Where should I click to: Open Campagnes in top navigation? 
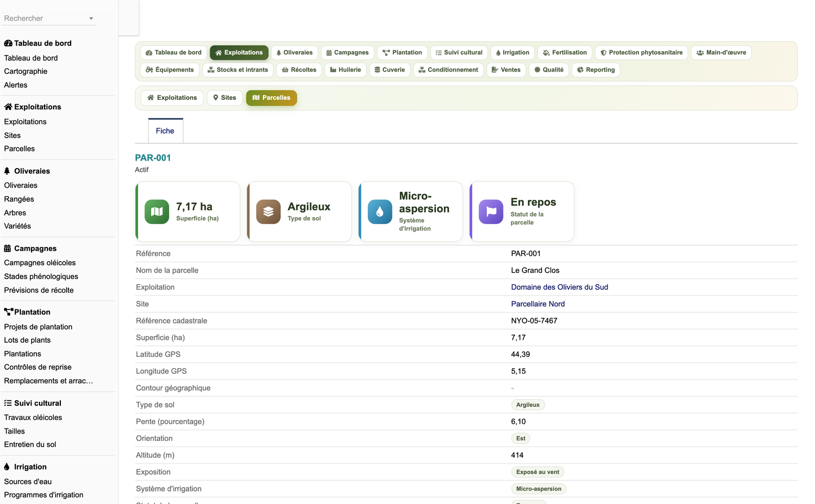[x=347, y=52]
